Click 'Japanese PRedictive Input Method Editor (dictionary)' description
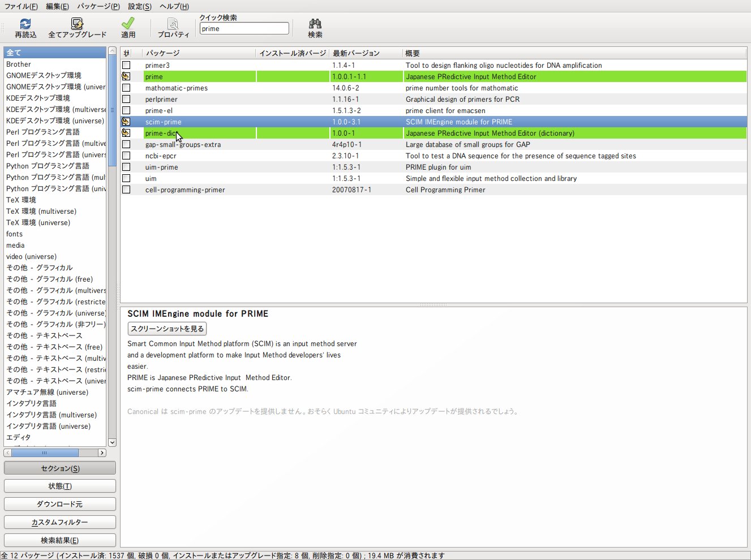Viewport: 751px width, 560px height. coord(490,133)
